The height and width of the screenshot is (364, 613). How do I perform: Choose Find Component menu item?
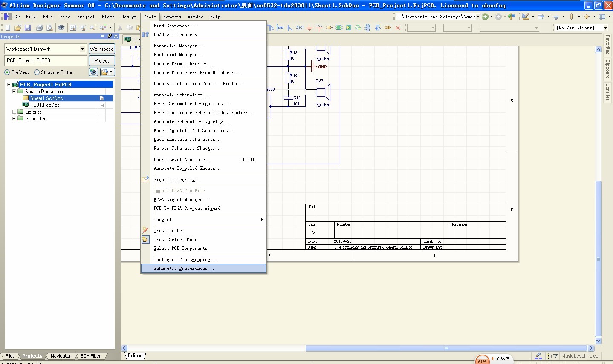point(203,26)
